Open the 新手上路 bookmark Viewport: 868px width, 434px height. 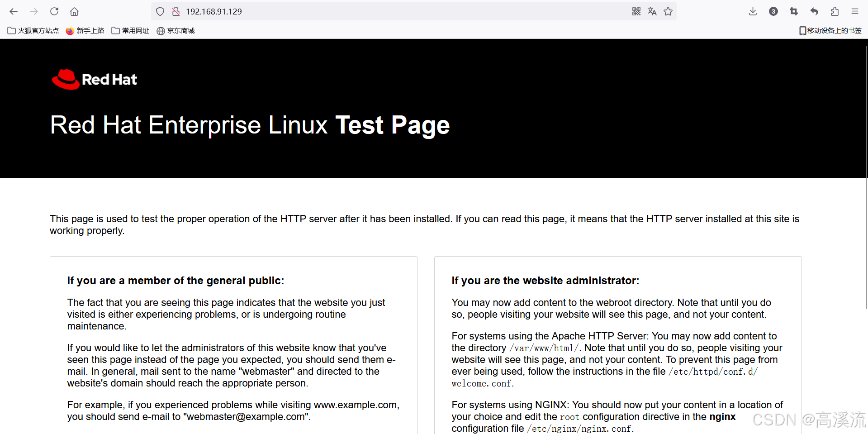pyautogui.click(x=85, y=31)
